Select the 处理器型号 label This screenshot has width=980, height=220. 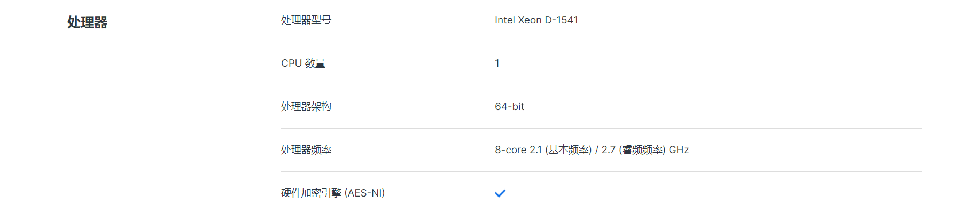click(306, 20)
